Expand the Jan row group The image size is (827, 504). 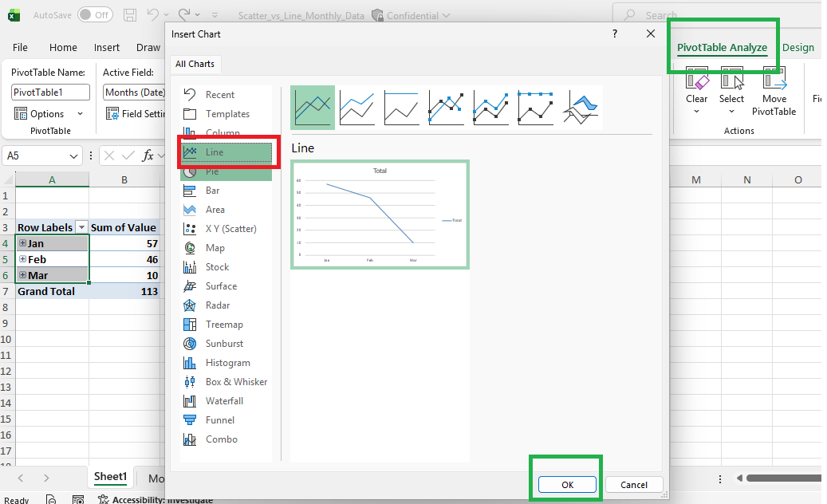[x=22, y=243]
